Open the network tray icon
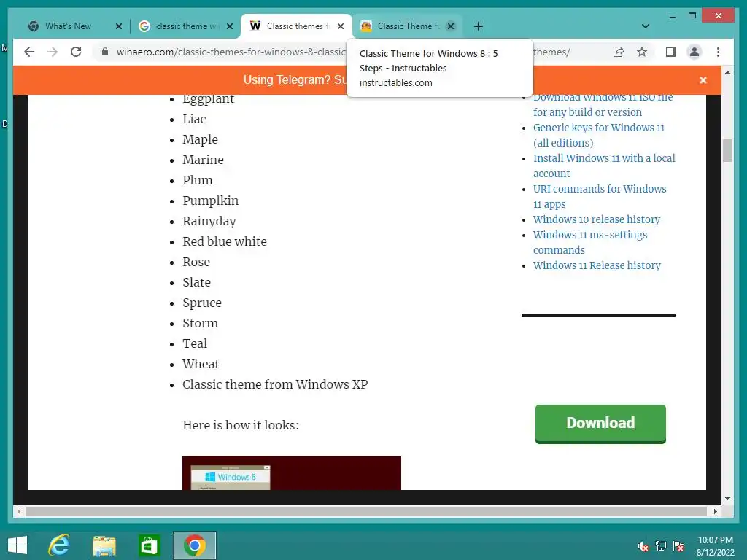Image resolution: width=747 pixels, height=560 pixels. 661,546
